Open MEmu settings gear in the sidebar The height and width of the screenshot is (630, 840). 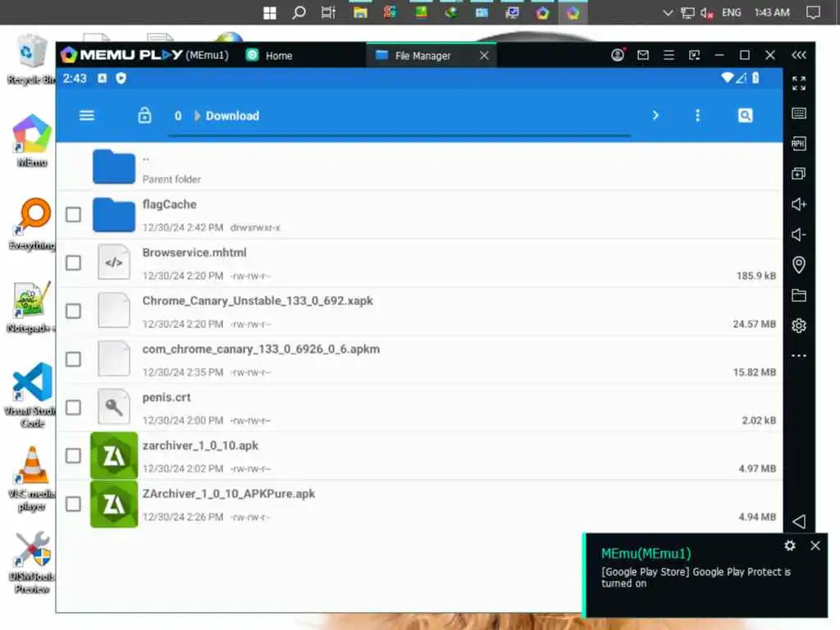799,325
